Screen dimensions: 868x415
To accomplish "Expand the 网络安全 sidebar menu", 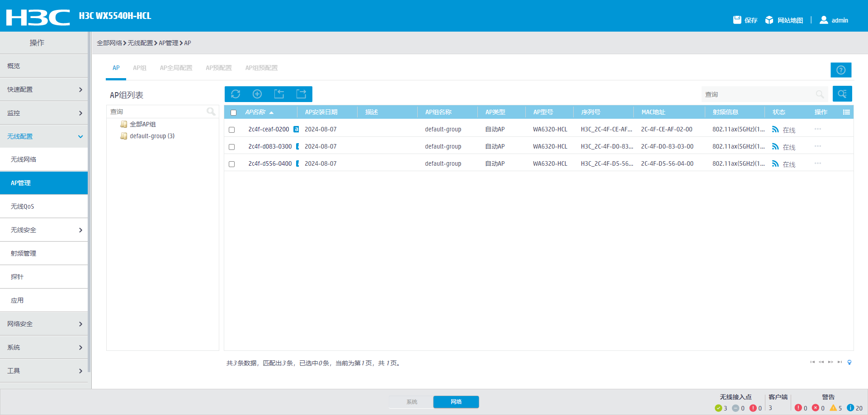I will (x=44, y=324).
